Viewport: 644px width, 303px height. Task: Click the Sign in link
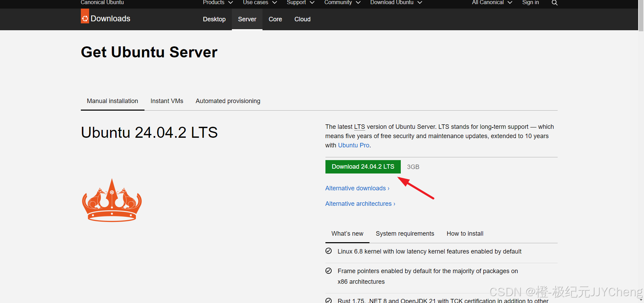click(x=530, y=3)
